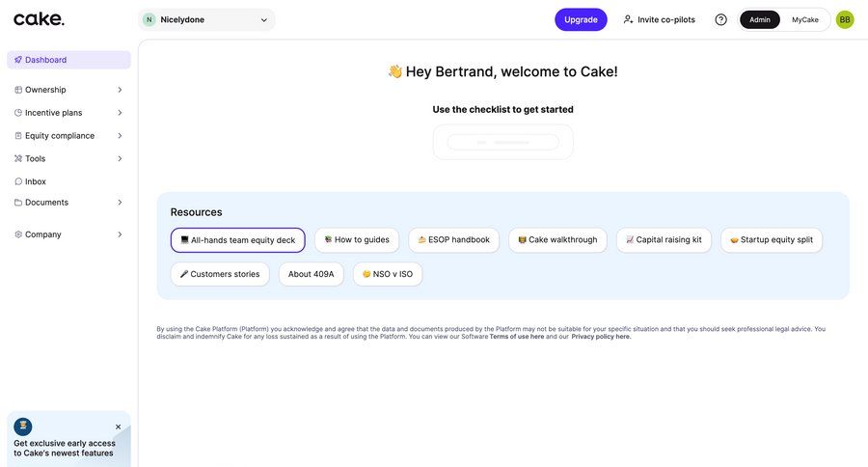This screenshot has height=467, width=868.
Task: Open the Terms of use link
Action: [x=516, y=337]
